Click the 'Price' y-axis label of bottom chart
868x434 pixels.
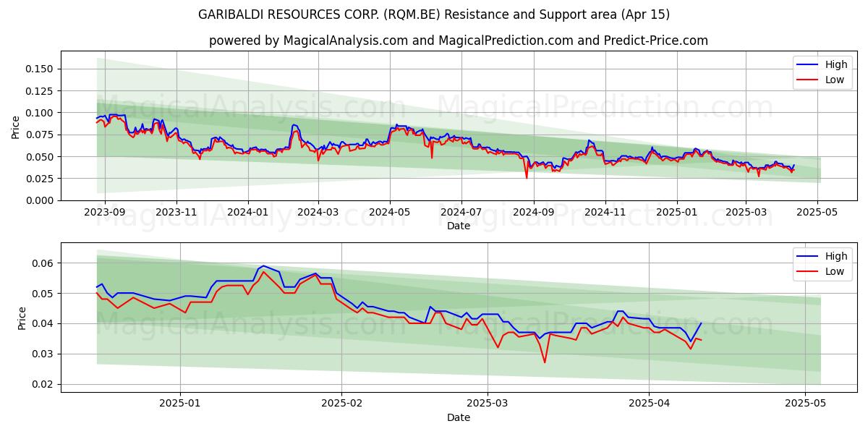pos(22,318)
